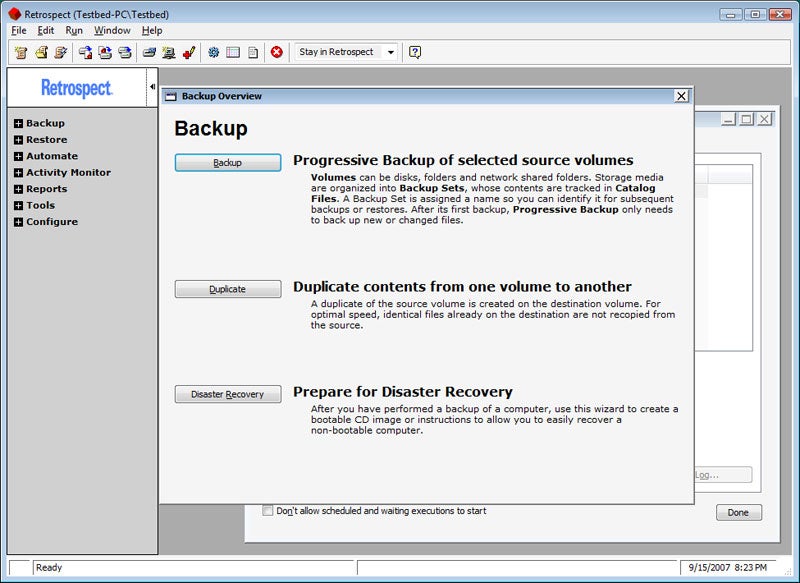Launch the Disaster Recovery wizard button

[228, 394]
